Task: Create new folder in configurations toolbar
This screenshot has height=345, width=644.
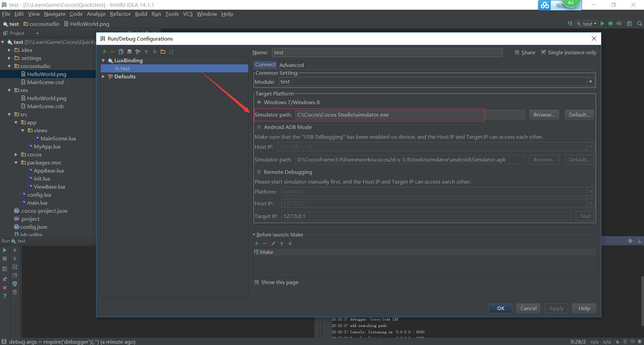Action: (x=163, y=52)
